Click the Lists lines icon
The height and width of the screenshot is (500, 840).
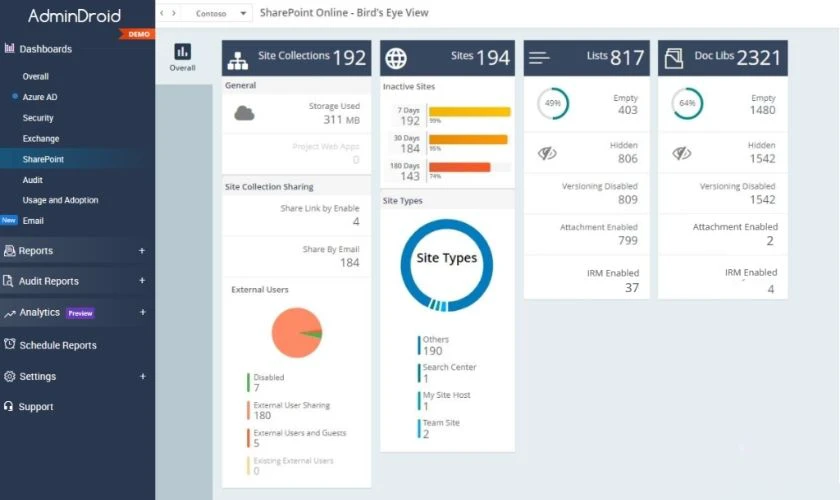(539, 57)
